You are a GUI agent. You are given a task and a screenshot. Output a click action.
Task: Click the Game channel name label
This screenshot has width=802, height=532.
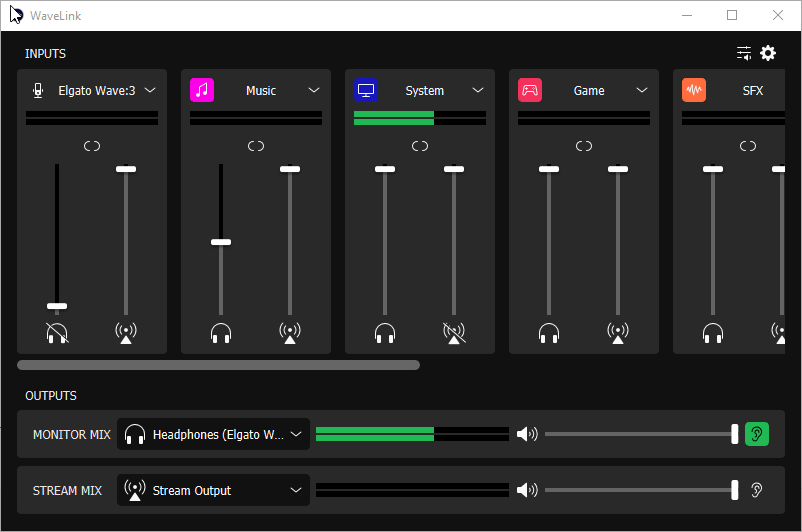point(589,91)
